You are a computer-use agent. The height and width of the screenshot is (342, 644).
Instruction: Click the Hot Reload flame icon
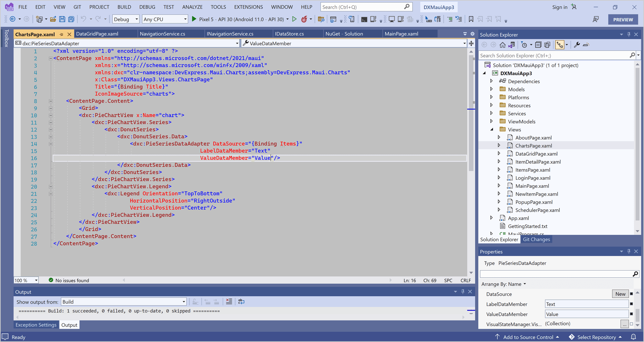click(304, 19)
